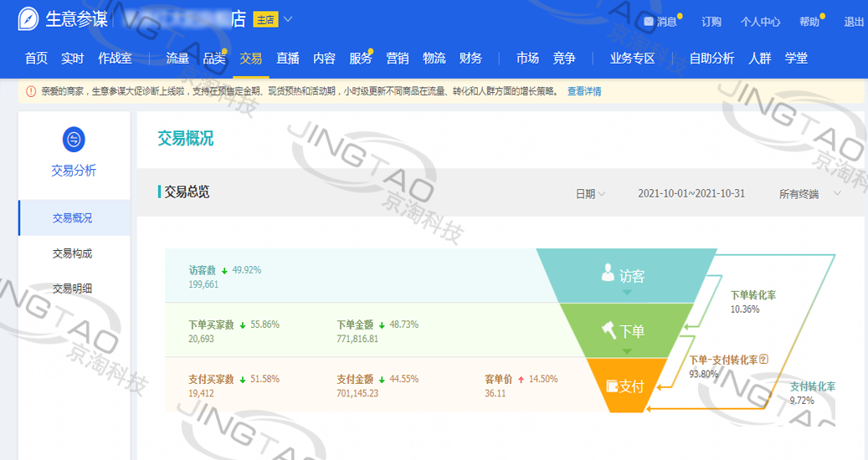
Task: Click the 下单金额 value 771,816.81
Action: [x=357, y=339]
